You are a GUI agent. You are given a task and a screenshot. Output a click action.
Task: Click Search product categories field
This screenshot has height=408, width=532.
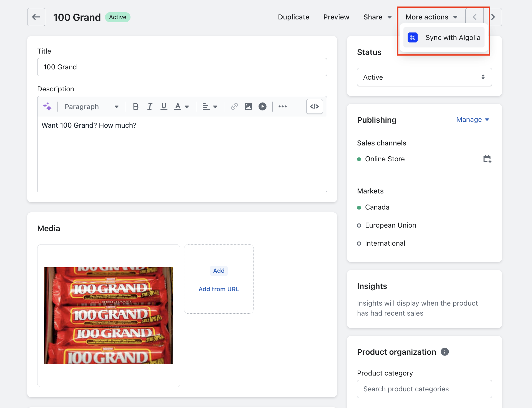click(424, 389)
